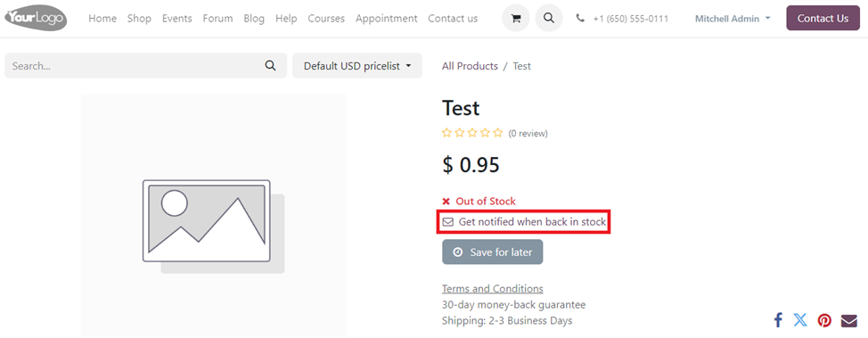Screen dimensions: 868x338
Task: Open the Terms and Conditions link
Action: 493,289
